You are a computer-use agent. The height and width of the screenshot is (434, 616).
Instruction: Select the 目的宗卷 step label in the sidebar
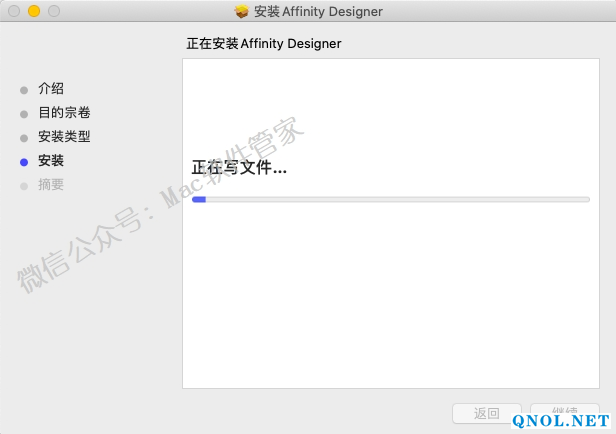(64, 113)
